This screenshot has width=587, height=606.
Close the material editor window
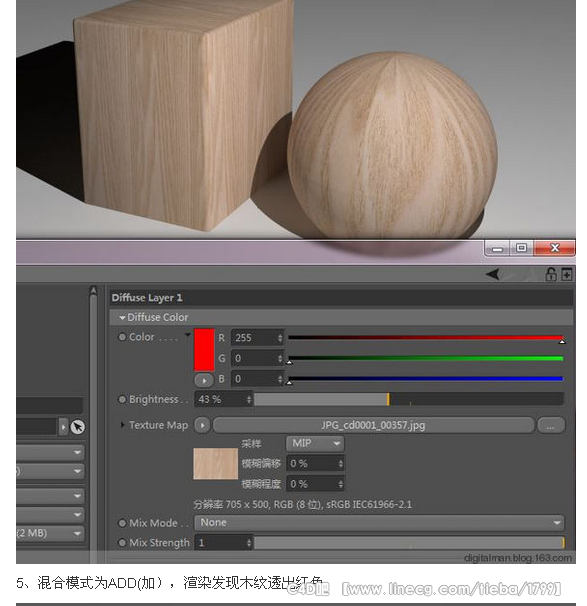[x=555, y=248]
